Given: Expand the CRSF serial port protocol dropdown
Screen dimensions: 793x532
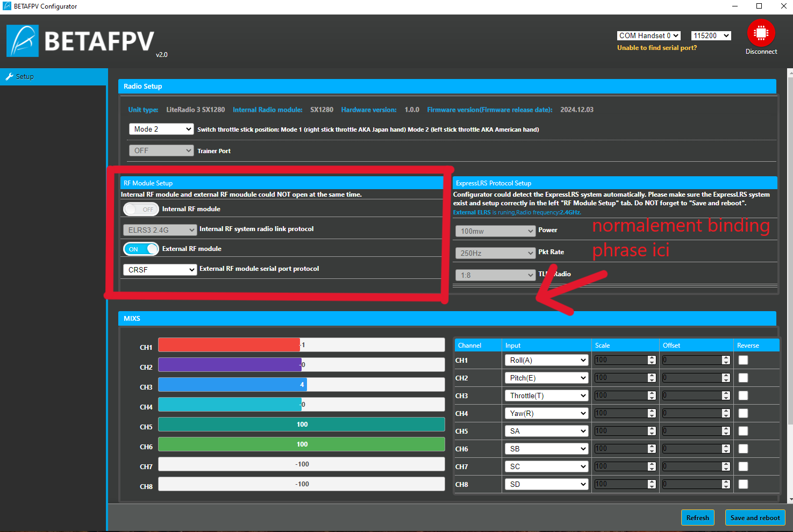Looking at the screenshot, I should (161, 270).
